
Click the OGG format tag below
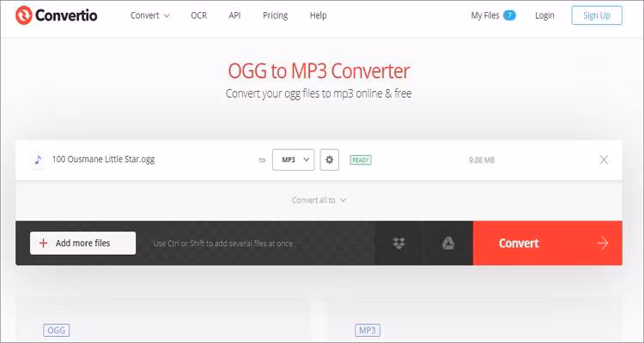57,330
